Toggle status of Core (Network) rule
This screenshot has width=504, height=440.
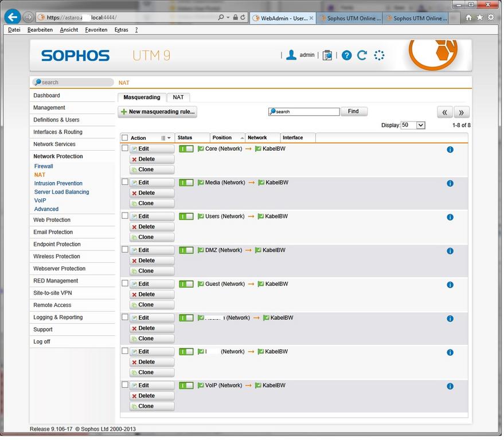point(186,149)
